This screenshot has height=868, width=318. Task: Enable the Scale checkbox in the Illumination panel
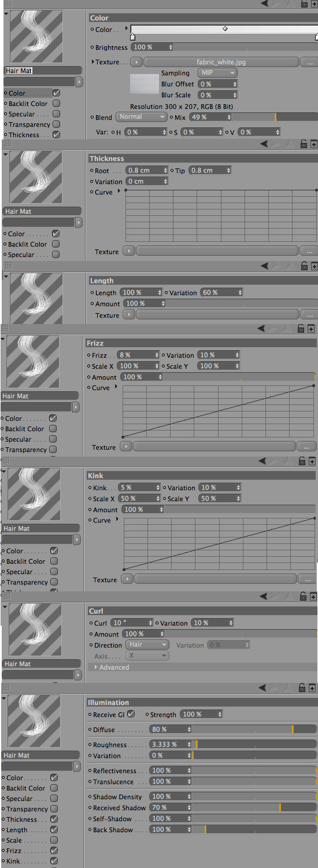click(x=54, y=840)
